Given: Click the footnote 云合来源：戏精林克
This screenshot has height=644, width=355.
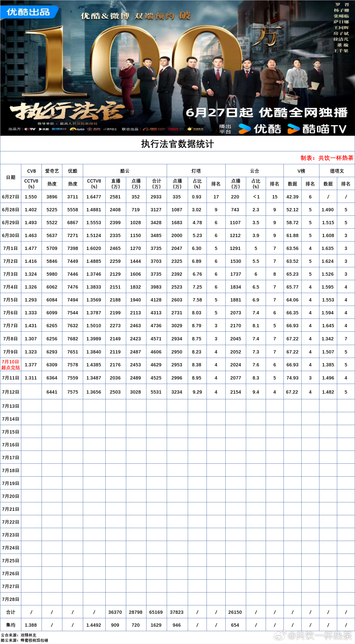Looking at the screenshot, I should pyautogui.click(x=19, y=635).
